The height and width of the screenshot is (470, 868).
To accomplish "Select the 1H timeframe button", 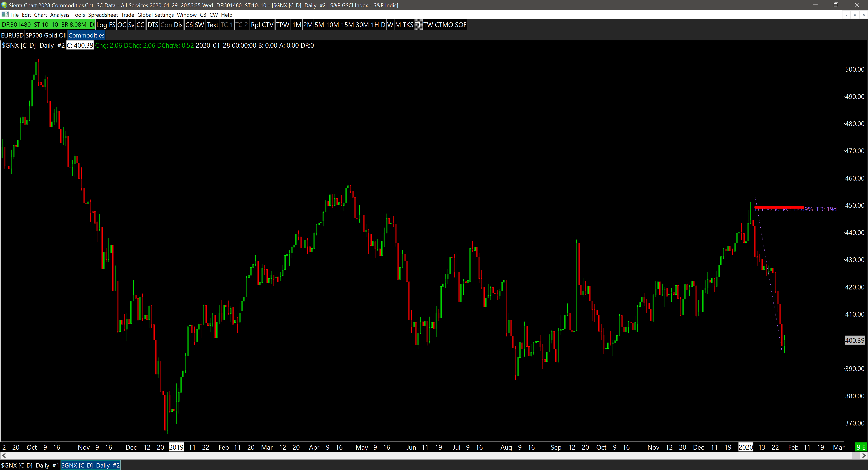I will 375,25.
